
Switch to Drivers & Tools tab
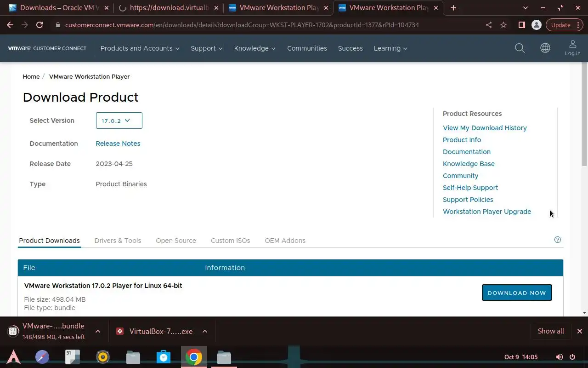pos(118,241)
